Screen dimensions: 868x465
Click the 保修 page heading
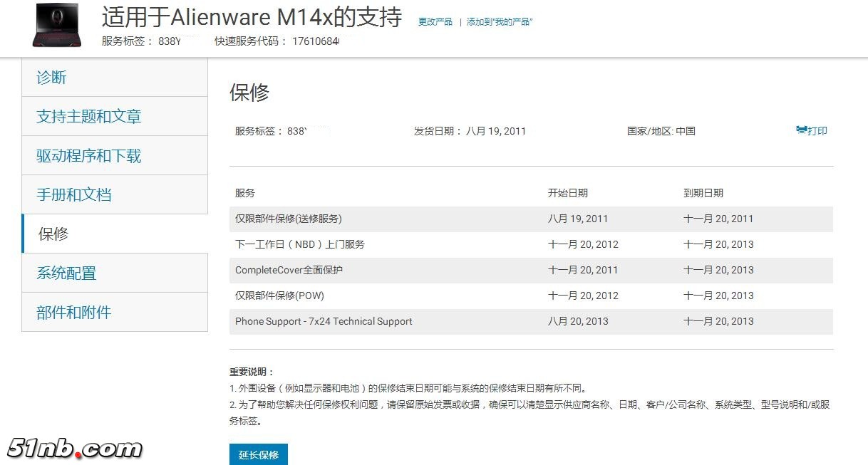click(x=249, y=93)
